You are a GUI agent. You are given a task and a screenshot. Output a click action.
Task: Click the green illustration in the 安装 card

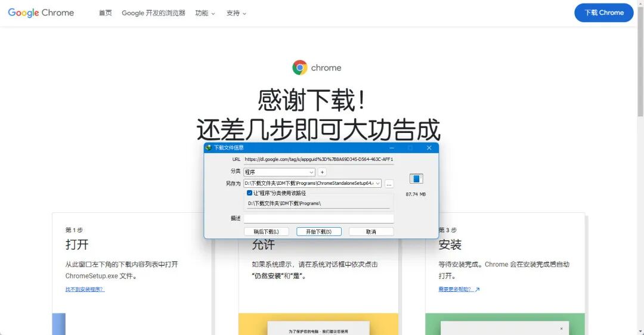505,324
